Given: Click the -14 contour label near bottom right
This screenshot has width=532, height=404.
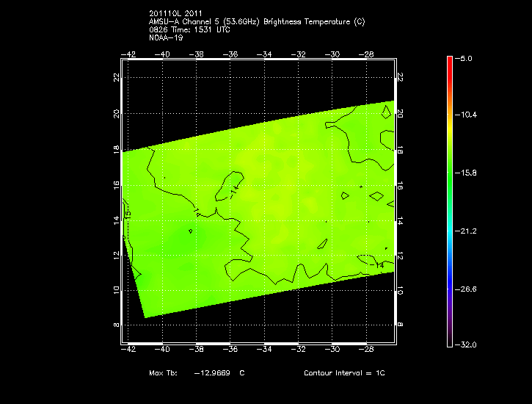Looking at the screenshot, I should [x=379, y=264].
